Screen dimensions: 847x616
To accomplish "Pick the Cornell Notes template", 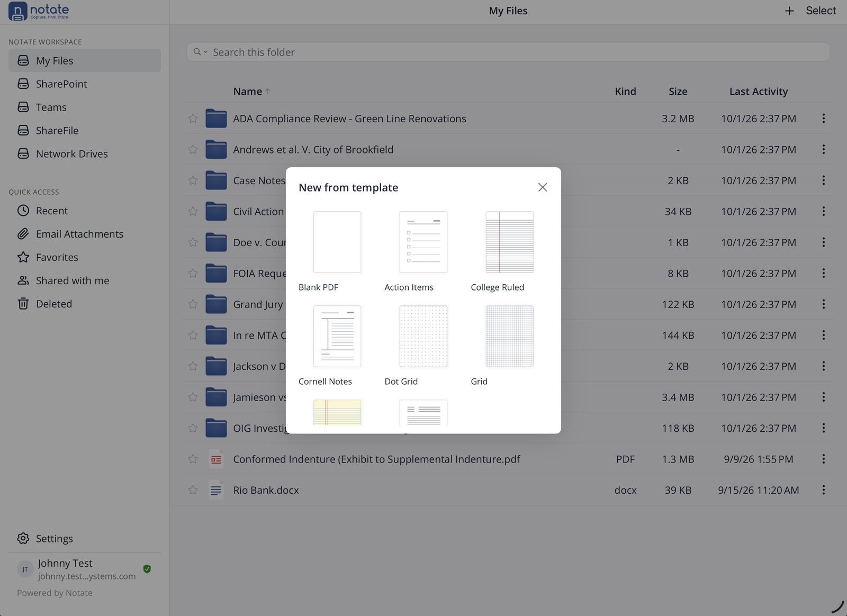I will tap(337, 336).
